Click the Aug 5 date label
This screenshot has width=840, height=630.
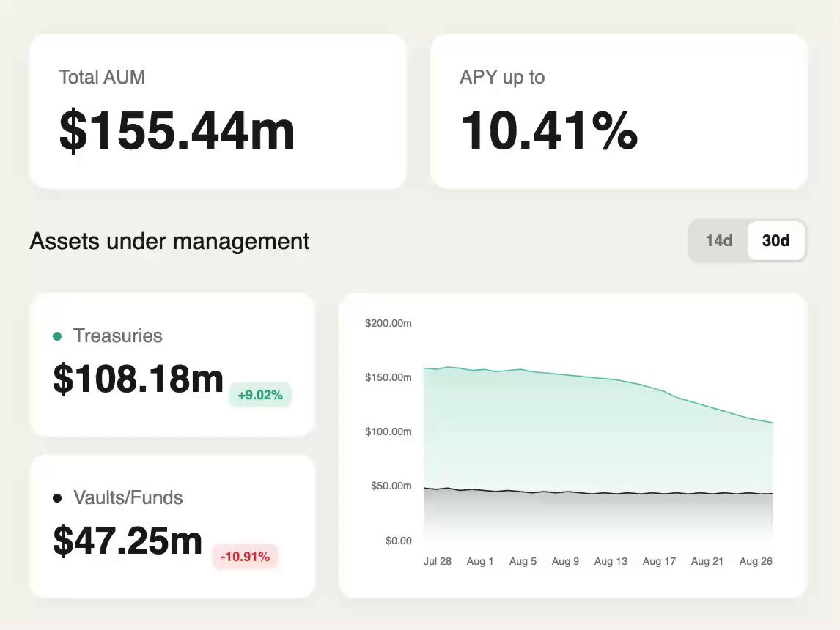(x=523, y=561)
